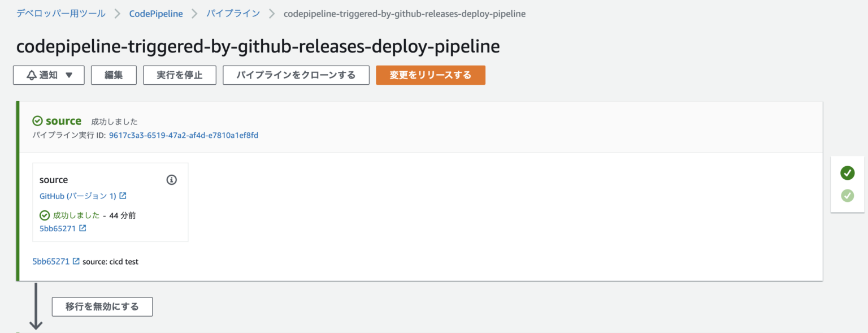Click the info icon in the source action card
The width and height of the screenshot is (868, 333).
pos(172,179)
